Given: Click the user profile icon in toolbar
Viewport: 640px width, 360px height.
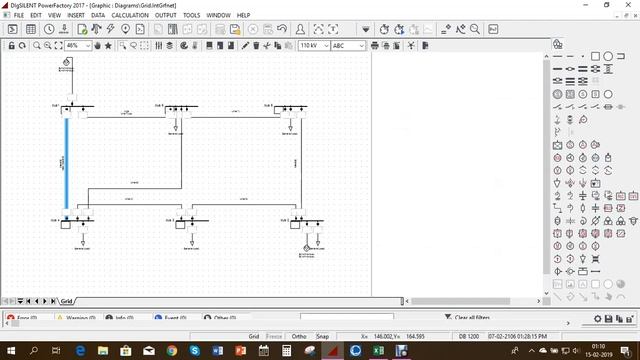Looking at the screenshot, I should click(300, 29).
